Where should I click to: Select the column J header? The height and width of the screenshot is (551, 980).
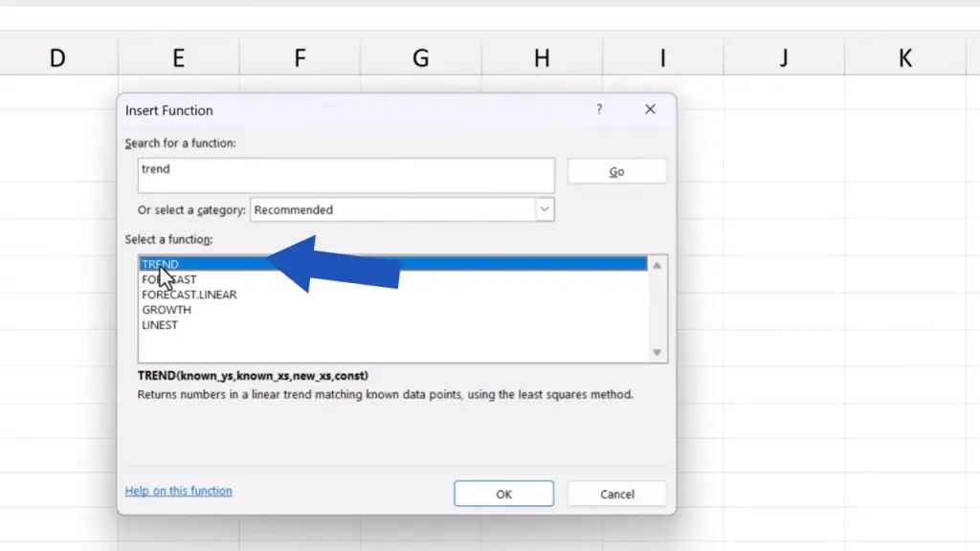(x=784, y=58)
